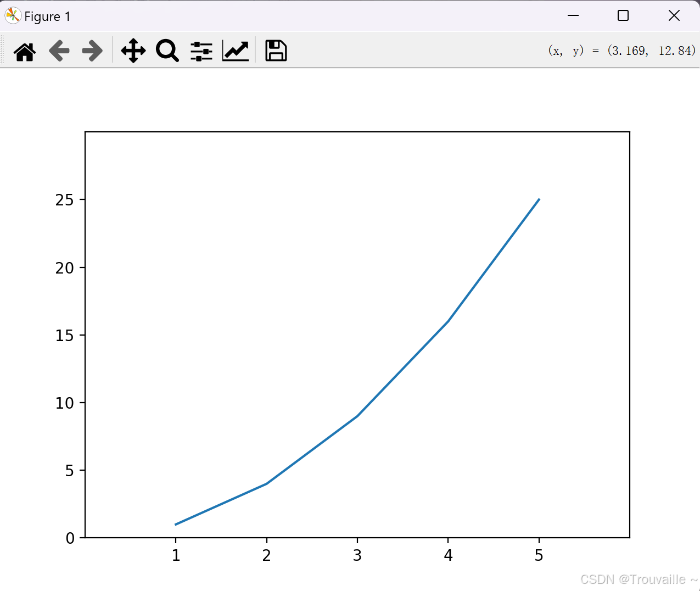This screenshot has width=700, height=591.
Task: Reset plot to original Home view
Action: pyautogui.click(x=25, y=51)
